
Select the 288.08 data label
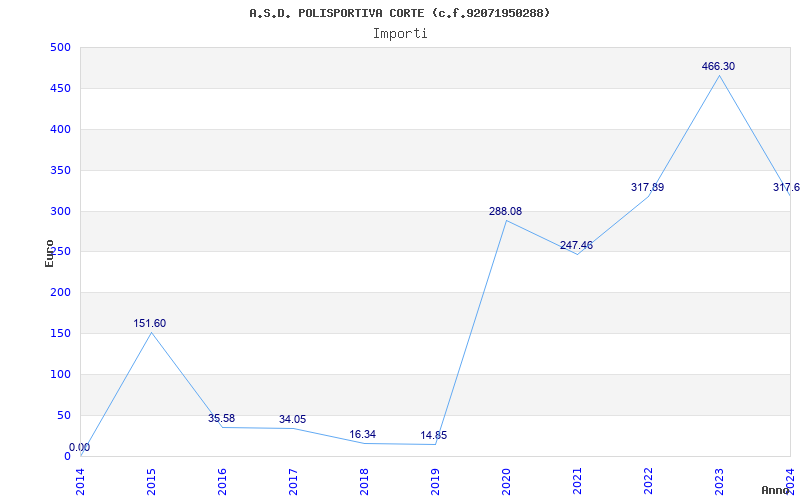coord(505,211)
